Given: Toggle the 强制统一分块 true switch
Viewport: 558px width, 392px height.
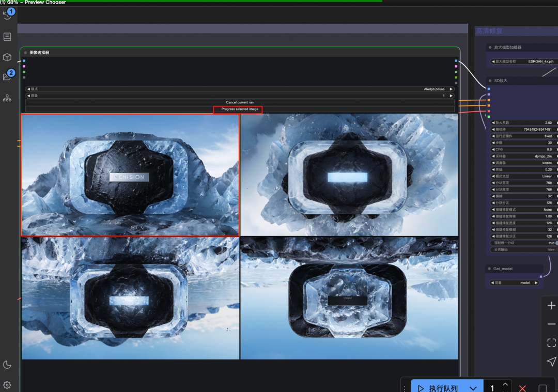Looking at the screenshot, I should (524, 243).
